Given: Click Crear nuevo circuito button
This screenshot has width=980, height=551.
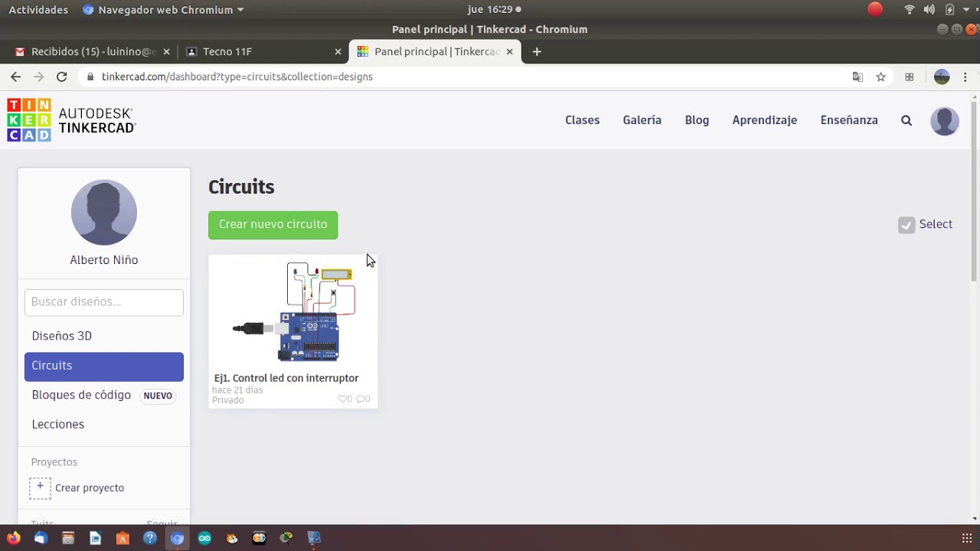Looking at the screenshot, I should coord(273,224).
